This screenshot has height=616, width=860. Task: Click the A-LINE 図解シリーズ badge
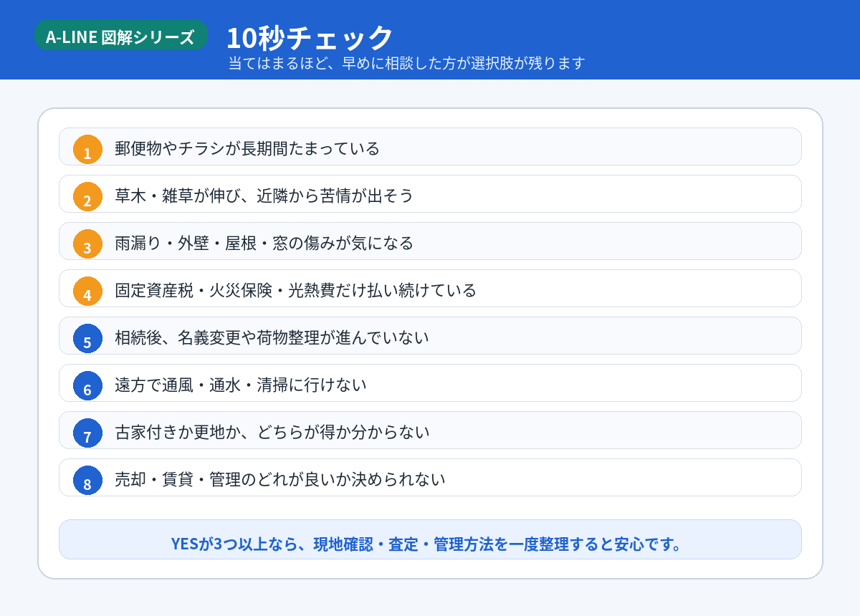(120, 37)
